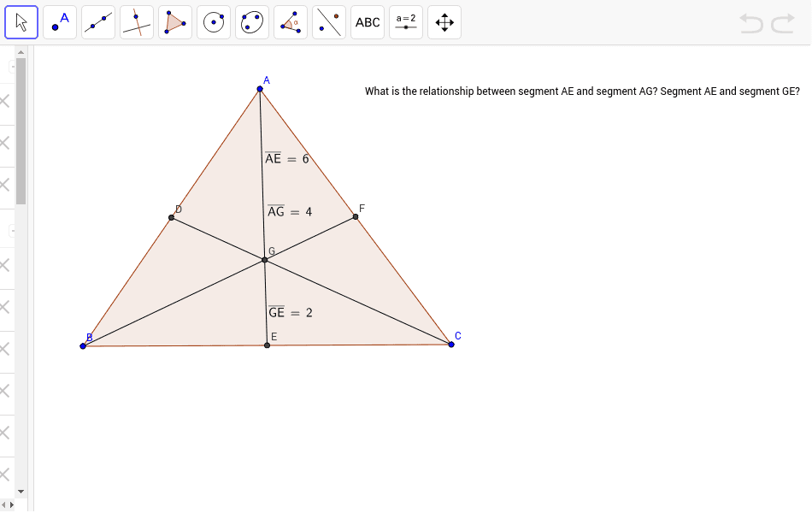Viewport: 812px width, 513px height.
Task: Select the Angle tool
Action: (291, 22)
